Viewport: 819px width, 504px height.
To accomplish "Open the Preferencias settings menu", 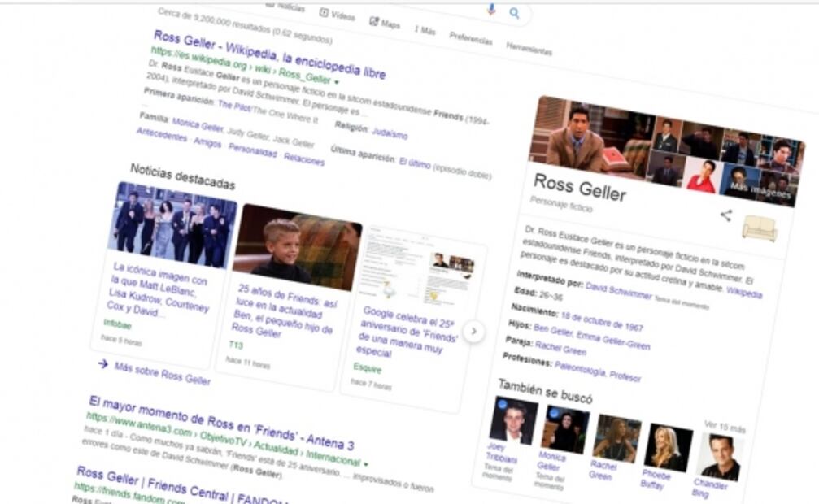I will coord(471,38).
